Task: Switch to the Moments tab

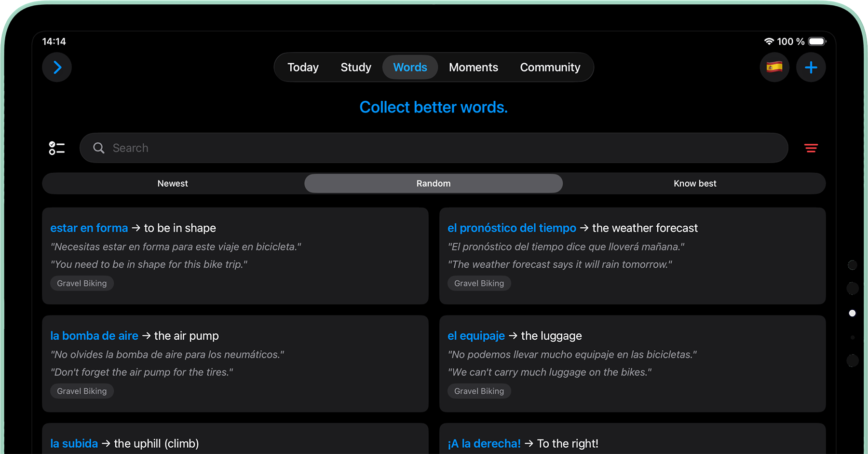Action: [473, 67]
